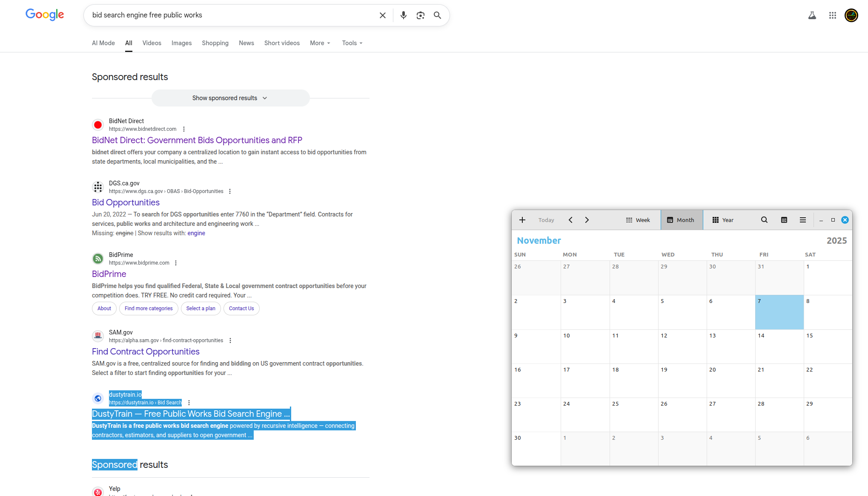Switch to the Images tab

click(181, 43)
